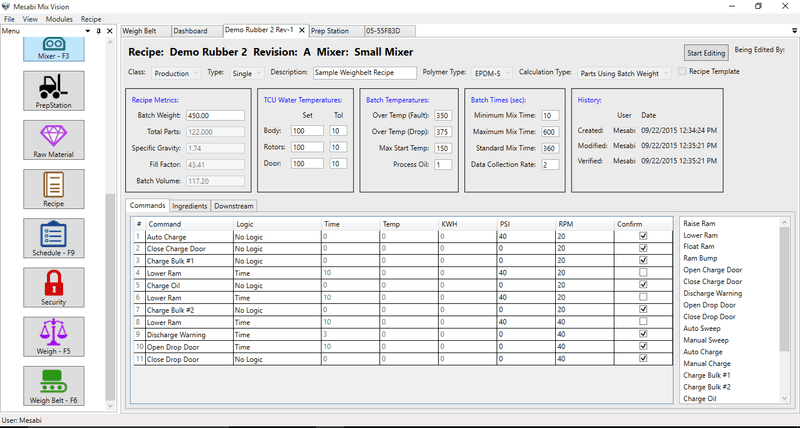Click the Command column header

[x=189, y=224]
